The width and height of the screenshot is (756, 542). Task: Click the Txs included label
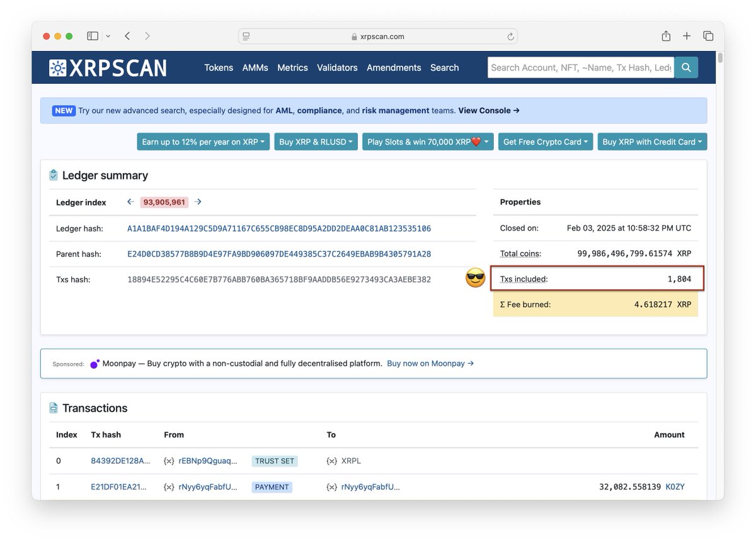[524, 279]
